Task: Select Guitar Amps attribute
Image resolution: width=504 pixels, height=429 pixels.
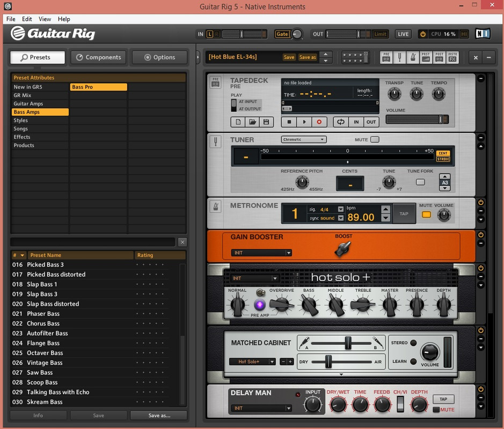Action: coord(40,103)
